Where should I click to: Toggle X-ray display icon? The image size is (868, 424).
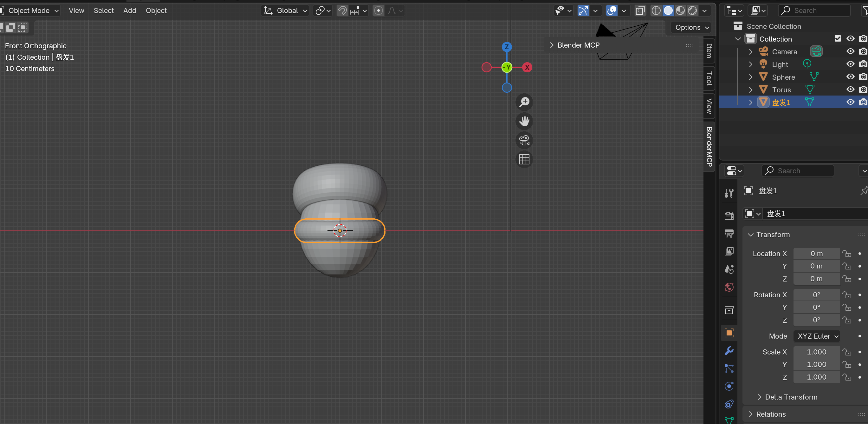[x=640, y=11]
